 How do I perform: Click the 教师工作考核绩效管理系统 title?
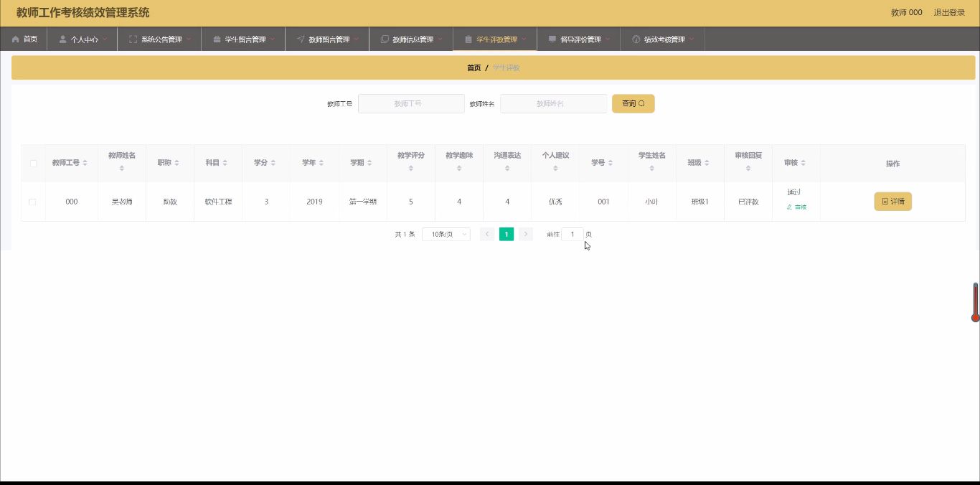coord(83,13)
